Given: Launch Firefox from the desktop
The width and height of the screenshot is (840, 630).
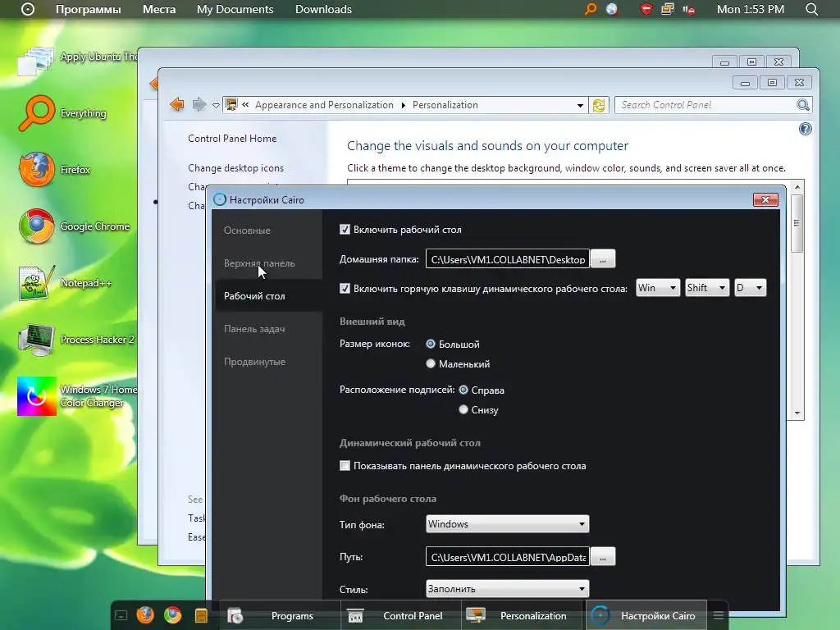Looking at the screenshot, I should click(36, 169).
